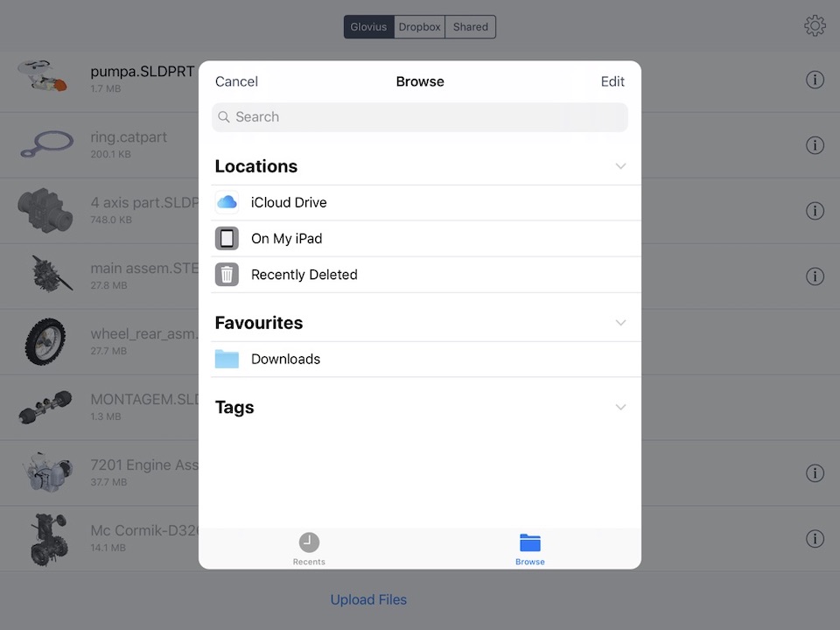
Task: Click the On My iPad device icon
Action: click(227, 238)
